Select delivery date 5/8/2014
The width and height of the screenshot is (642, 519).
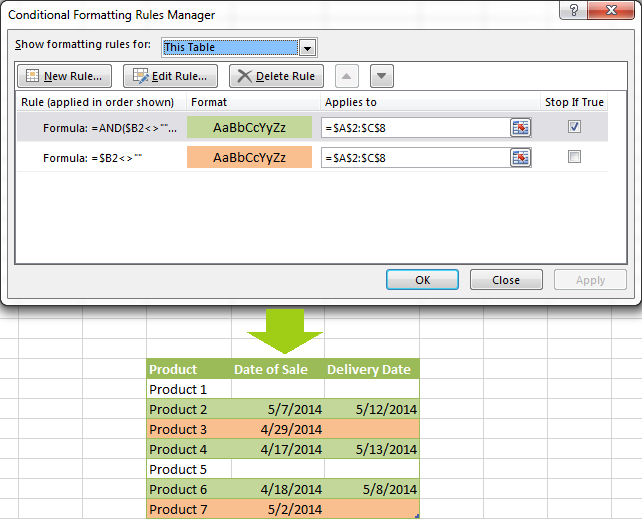click(372, 490)
